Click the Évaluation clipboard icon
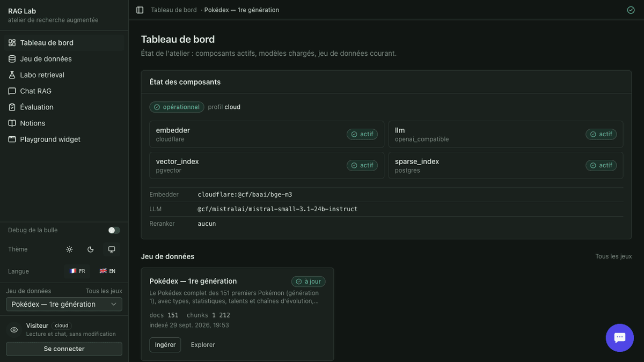The height and width of the screenshot is (362, 644). (x=12, y=107)
